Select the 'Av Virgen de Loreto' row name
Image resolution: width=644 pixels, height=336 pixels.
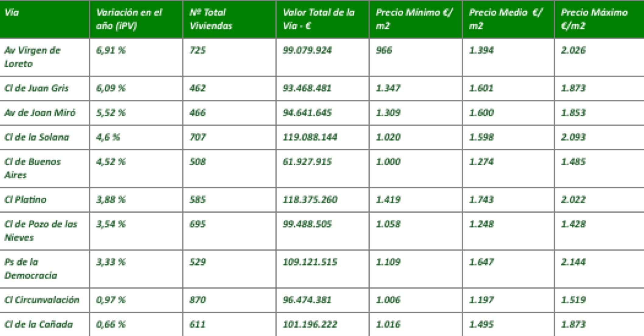pyautogui.click(x=32, y=57)
